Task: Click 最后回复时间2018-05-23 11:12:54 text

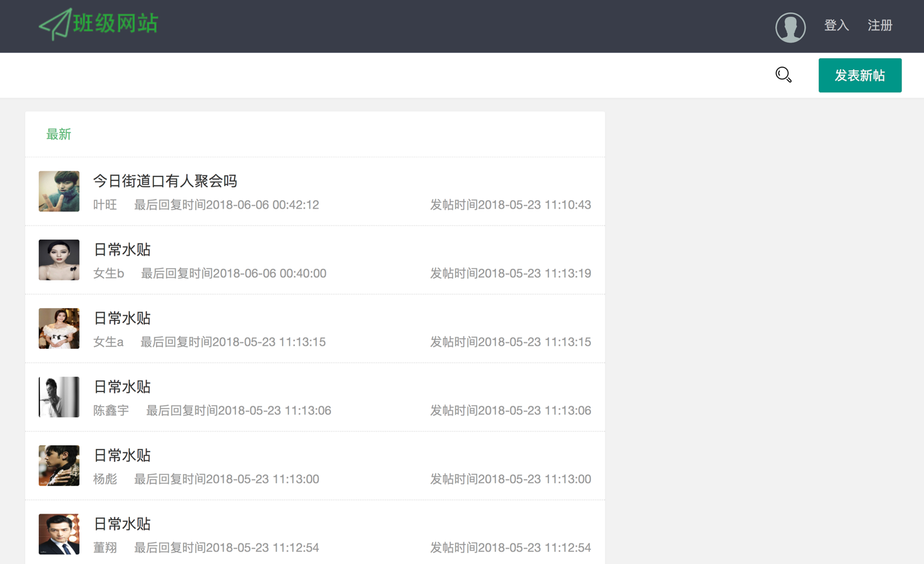Action: [x=226, y=547]
